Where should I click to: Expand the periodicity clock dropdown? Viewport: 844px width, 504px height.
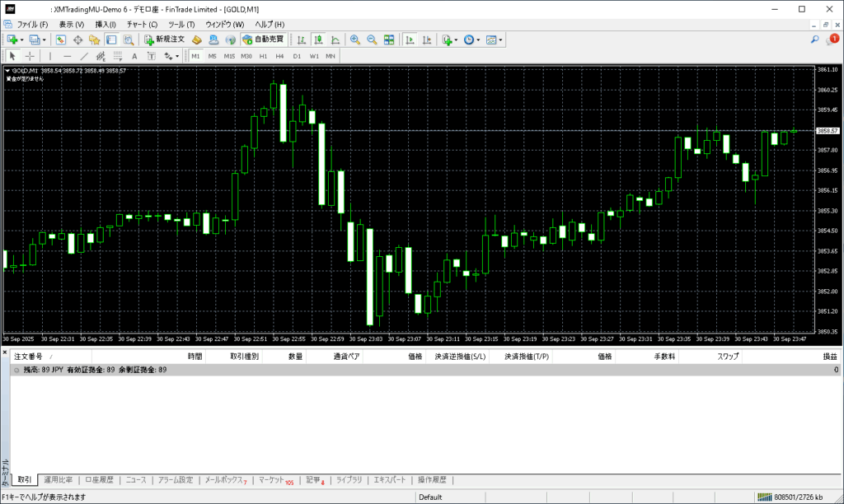479,40
